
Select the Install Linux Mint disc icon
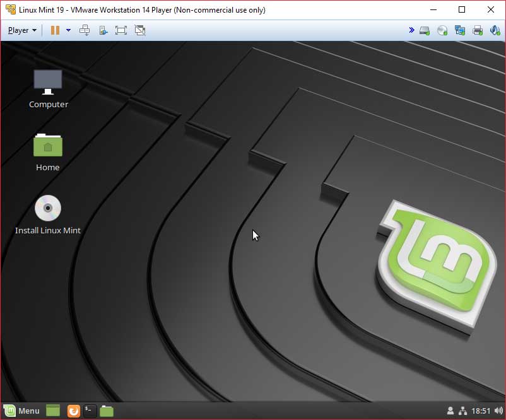point(48,208)
